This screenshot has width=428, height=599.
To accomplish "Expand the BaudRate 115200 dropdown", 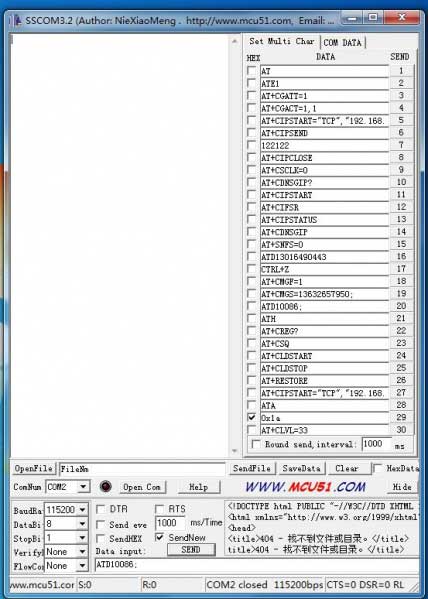I will coord(82,510).
